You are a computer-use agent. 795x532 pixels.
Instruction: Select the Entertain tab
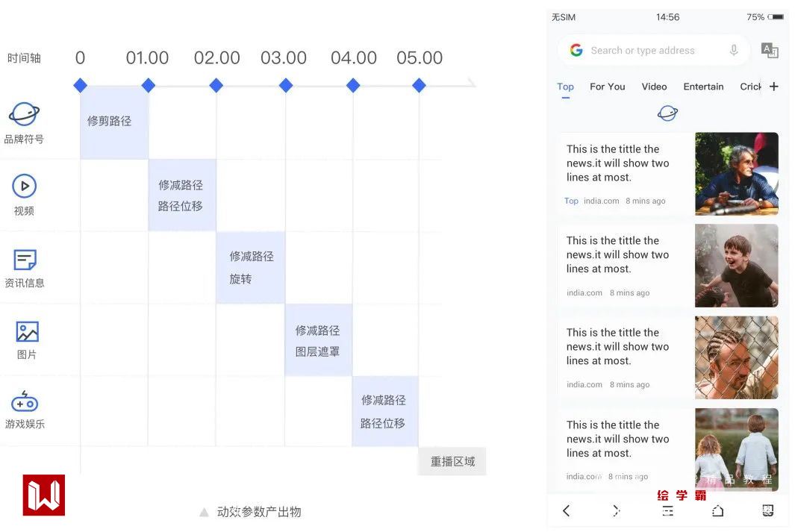703,87
